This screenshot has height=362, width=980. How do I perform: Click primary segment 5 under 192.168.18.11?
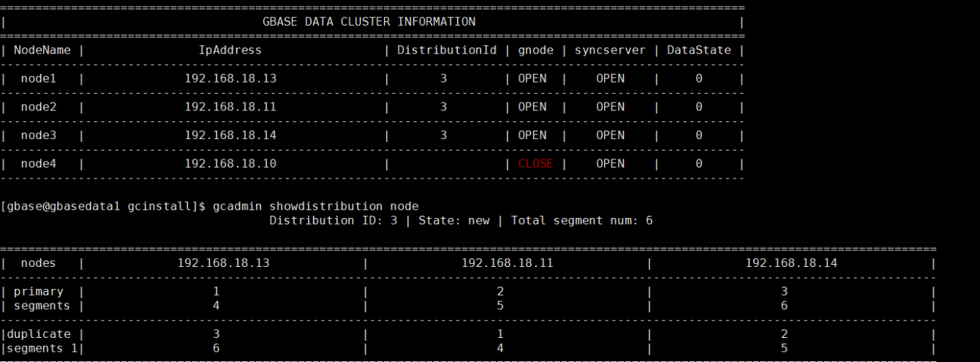tap(500, 306)
